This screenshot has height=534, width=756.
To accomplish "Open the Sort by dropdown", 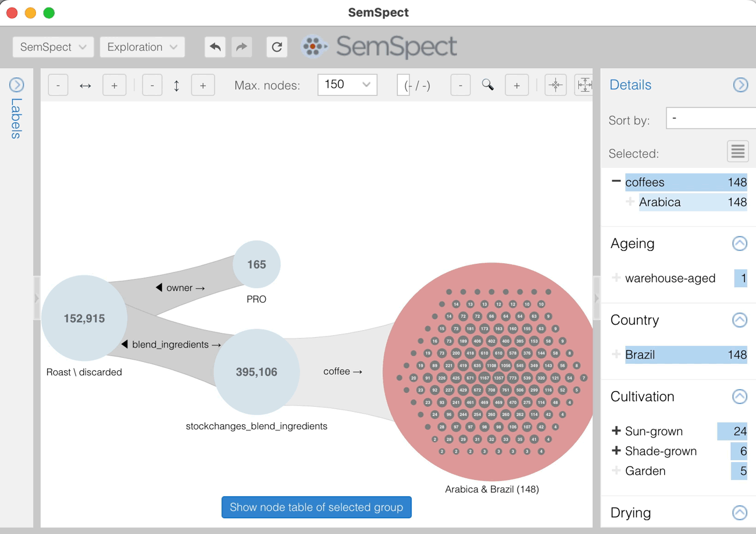I will [711, 119].
